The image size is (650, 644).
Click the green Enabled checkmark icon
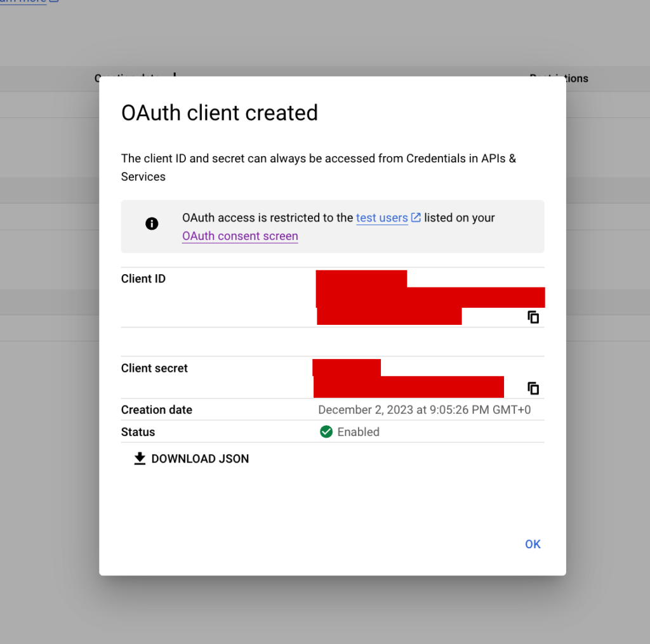pos(326,432)
